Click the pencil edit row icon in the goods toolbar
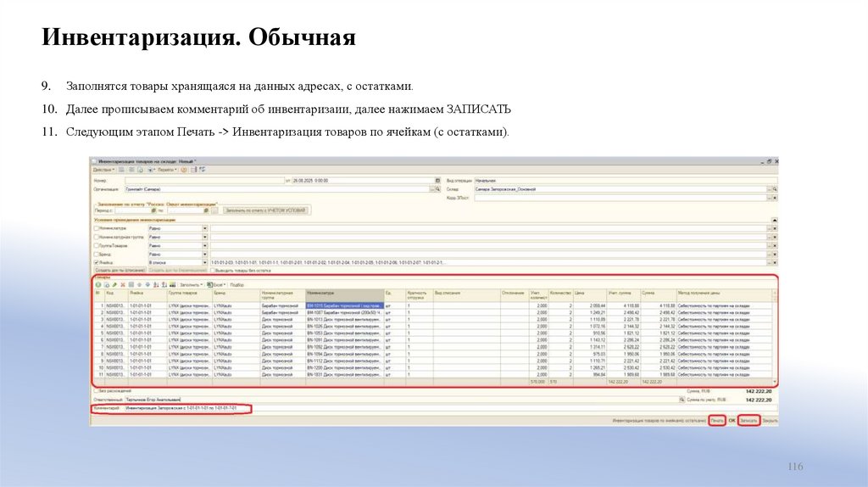This screenshot has width=868, height=487. click(114, 285)
